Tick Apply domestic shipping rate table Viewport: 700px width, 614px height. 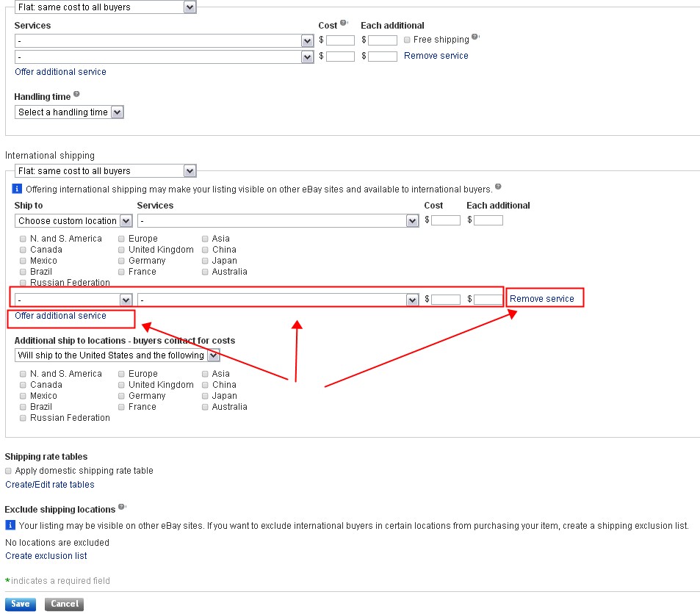[x=9, y=471]
